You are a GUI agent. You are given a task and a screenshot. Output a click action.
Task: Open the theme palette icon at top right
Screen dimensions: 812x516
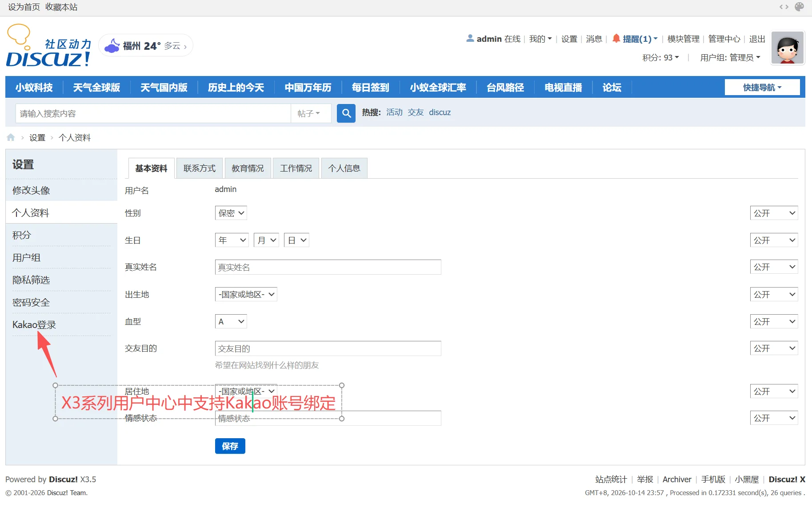799,7
